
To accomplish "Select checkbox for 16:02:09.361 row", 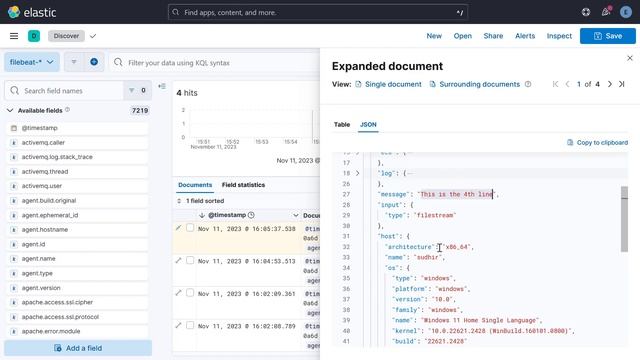I will click(x=190, y=293).
